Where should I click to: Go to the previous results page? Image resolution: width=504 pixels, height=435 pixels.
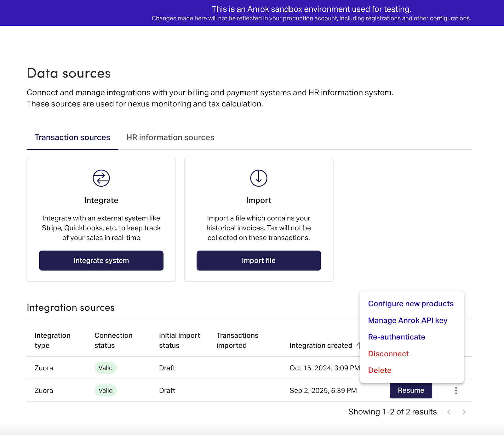[x=449, y=412]
